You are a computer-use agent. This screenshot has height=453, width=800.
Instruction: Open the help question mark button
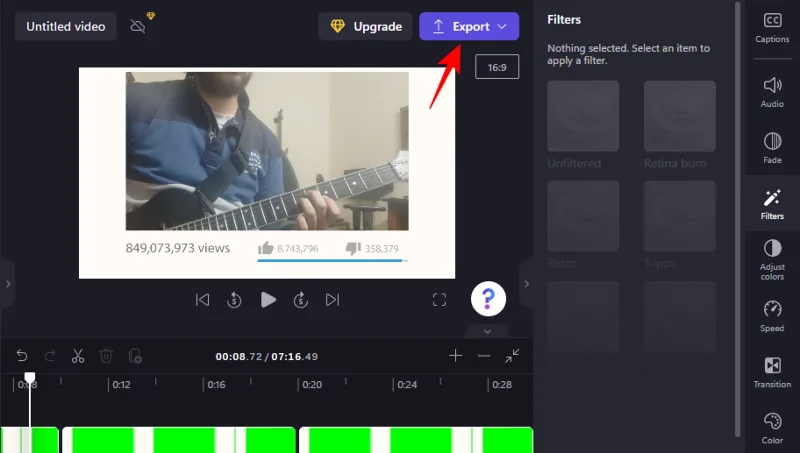(x=488, y=299)
